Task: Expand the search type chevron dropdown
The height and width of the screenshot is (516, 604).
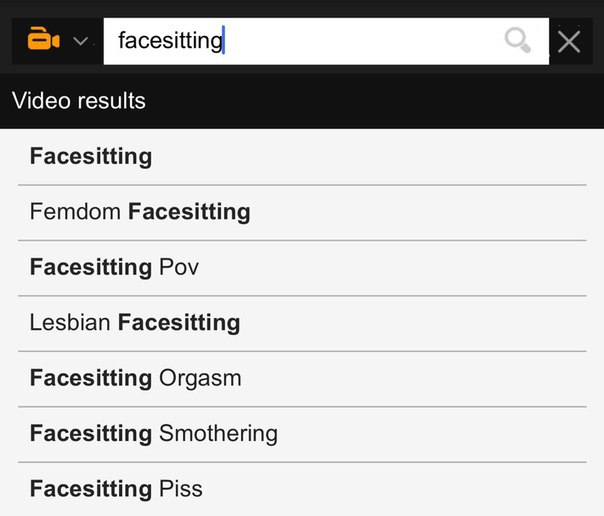Action: tap(81, 41)
